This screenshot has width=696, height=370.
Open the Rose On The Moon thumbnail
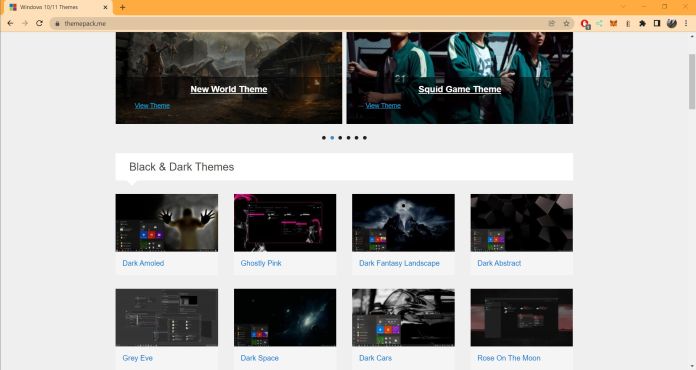522,318
